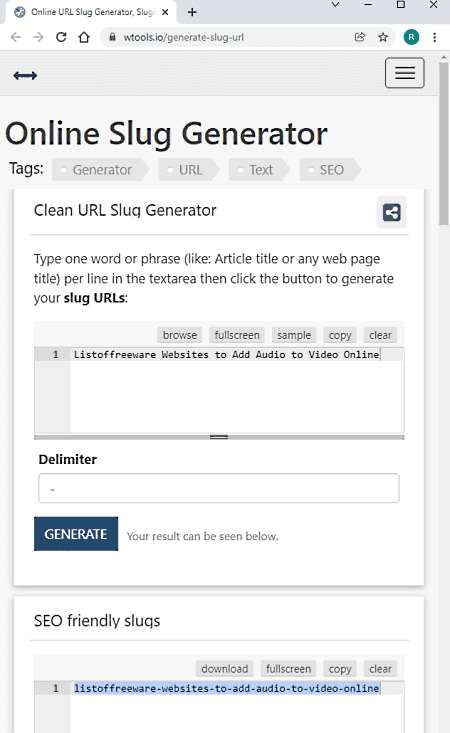Click the textarea resize handle bar

[x=219, y=437]
